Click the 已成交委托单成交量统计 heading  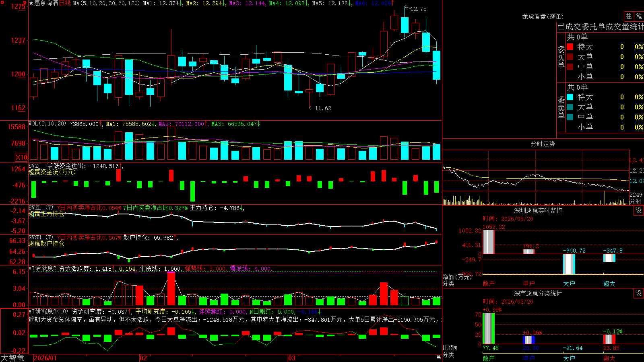(x=601, y=27)
